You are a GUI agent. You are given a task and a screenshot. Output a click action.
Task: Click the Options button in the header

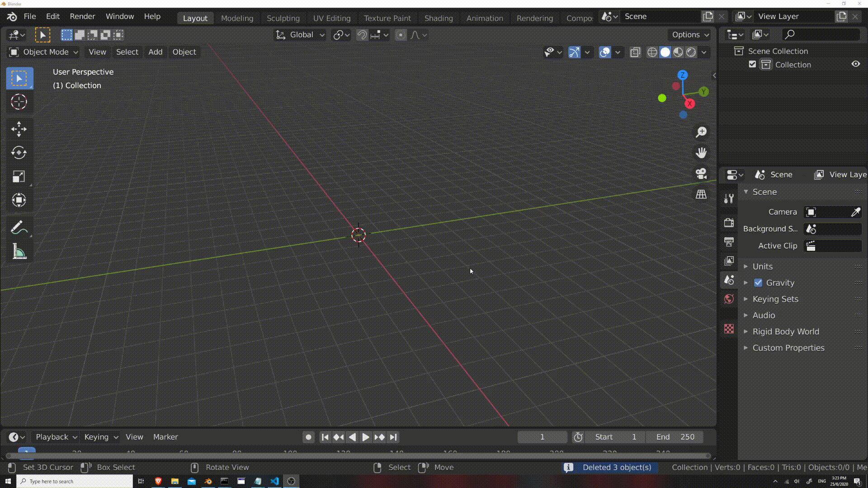[688, 35]
